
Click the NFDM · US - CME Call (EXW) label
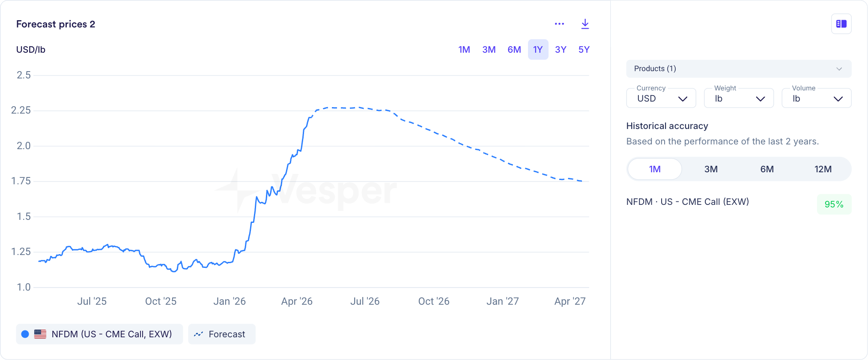687,202
